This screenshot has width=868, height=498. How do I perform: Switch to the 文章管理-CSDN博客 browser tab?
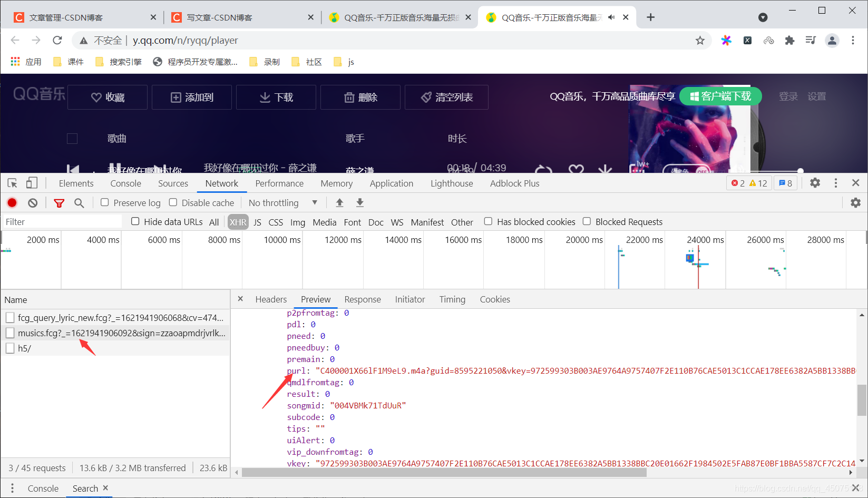[x=84, y=17]
